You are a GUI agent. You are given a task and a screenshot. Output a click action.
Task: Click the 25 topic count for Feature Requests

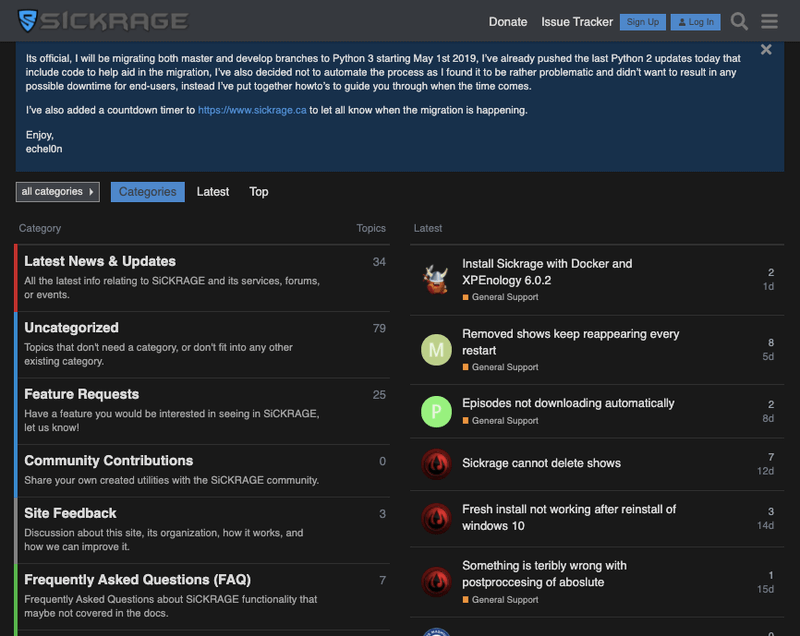tap(379, 395)
